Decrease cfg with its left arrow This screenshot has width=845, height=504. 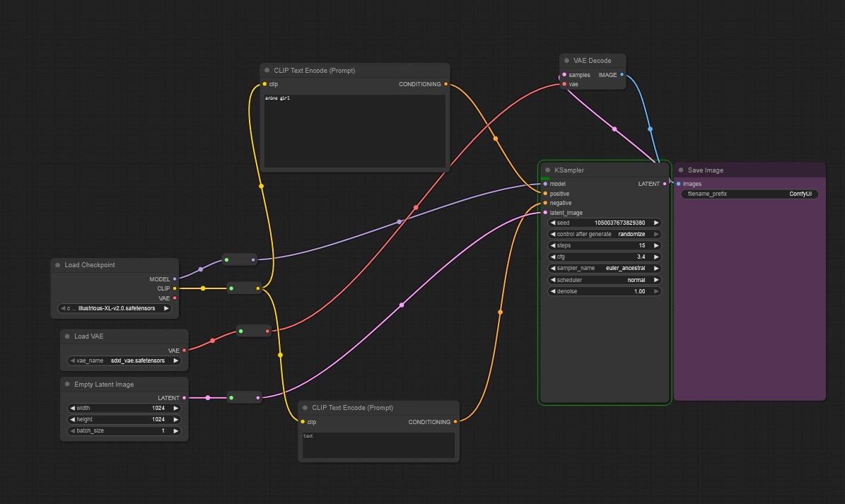[552, 257]
